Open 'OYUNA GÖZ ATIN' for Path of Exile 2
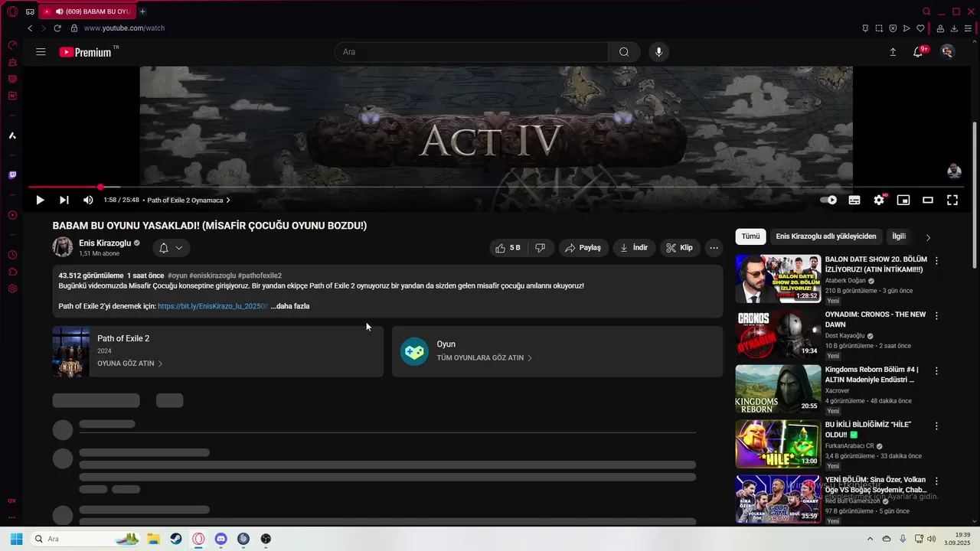The width and height of the screenshot is (980, 551). 130,364
